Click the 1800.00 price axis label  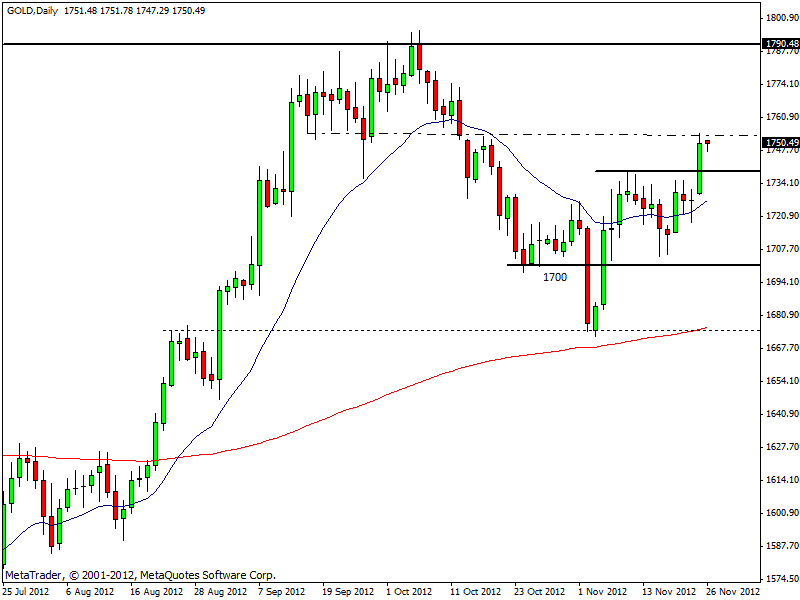pyautogui.click(x=781, y=18)
